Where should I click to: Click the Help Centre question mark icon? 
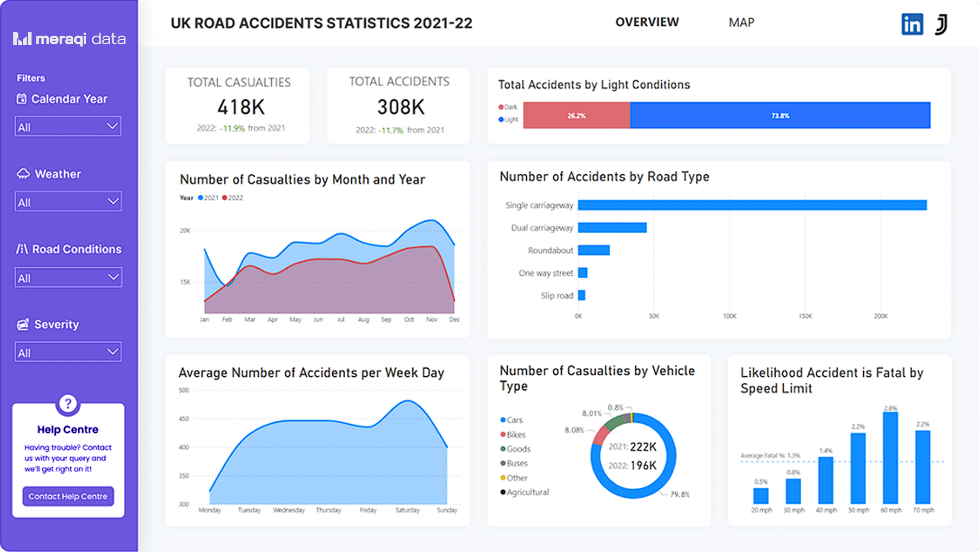(x=68, y=403)
